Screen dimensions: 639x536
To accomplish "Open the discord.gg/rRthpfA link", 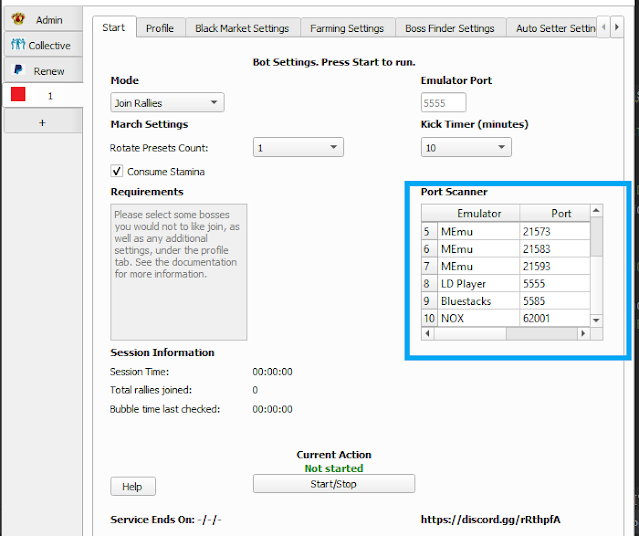I will coord(490,519).
